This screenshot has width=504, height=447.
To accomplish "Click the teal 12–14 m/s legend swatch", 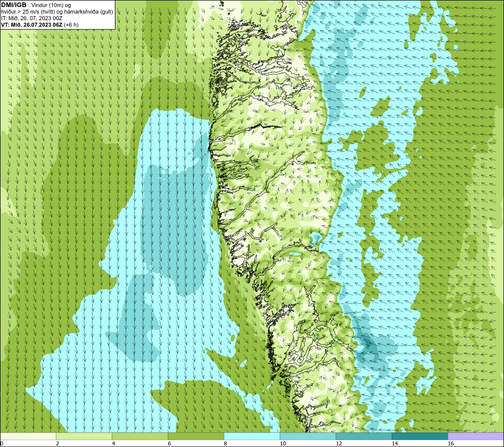I will 363,436.
